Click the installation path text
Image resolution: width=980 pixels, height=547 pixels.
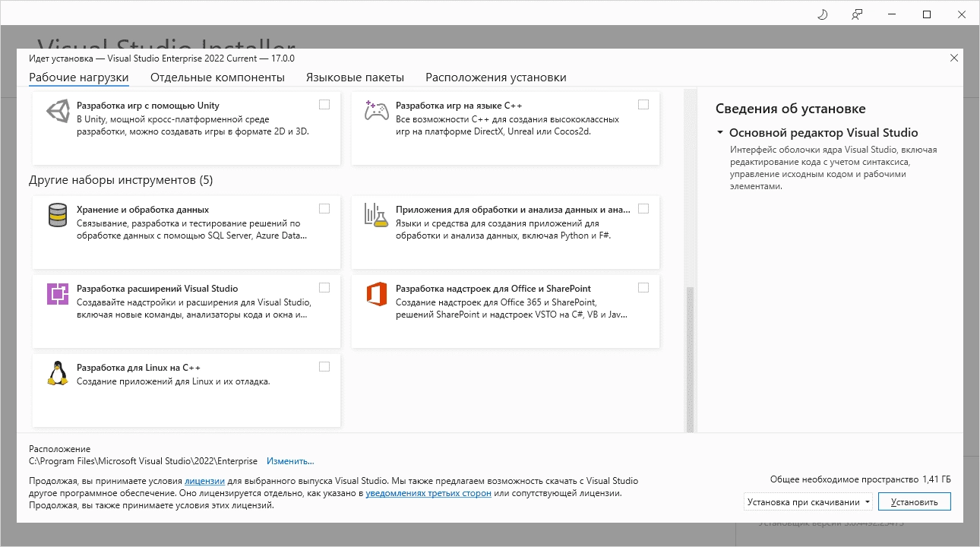pyautogui.click(x=143, y=461)
